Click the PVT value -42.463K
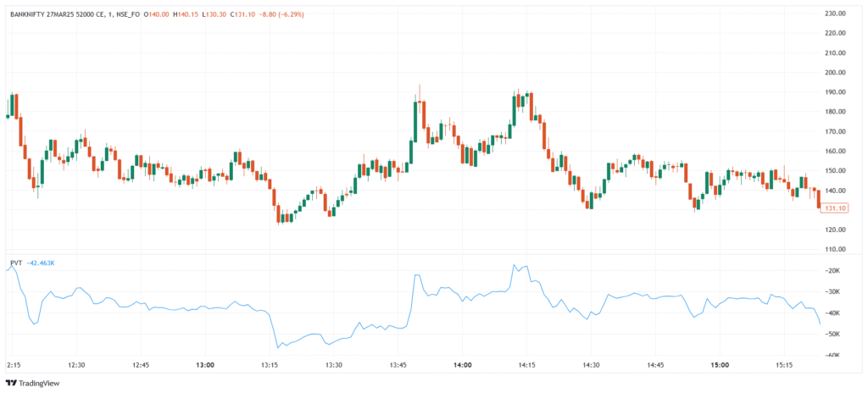Viewport: 868px width, 393px height. (x=41, y=263)
